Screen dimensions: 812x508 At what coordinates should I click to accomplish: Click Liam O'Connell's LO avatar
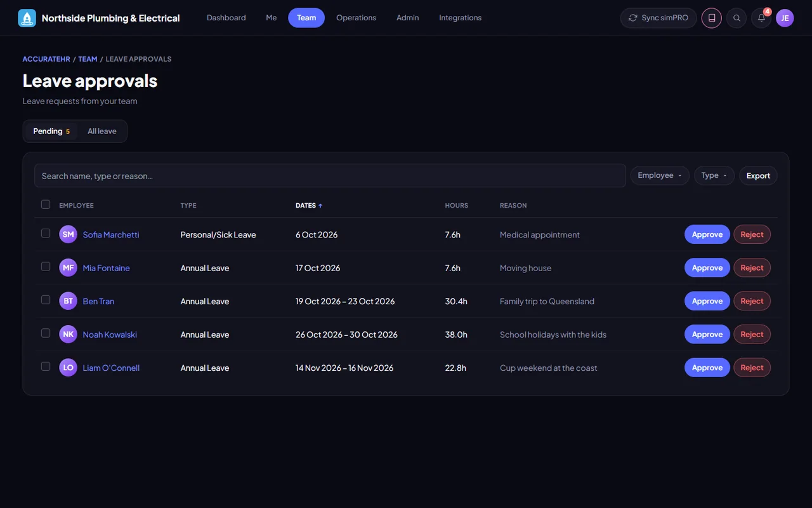tap(68, 368)
